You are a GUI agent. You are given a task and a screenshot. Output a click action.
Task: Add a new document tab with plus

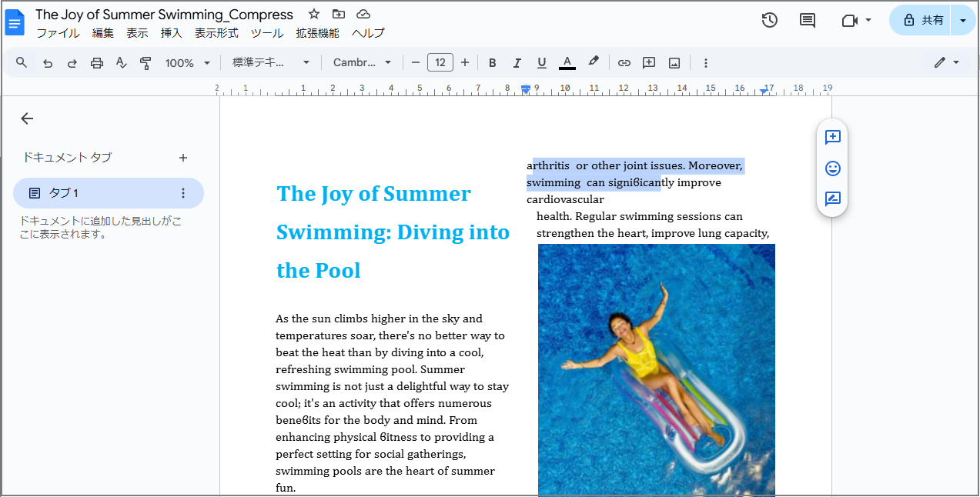[x=183, y=158]
